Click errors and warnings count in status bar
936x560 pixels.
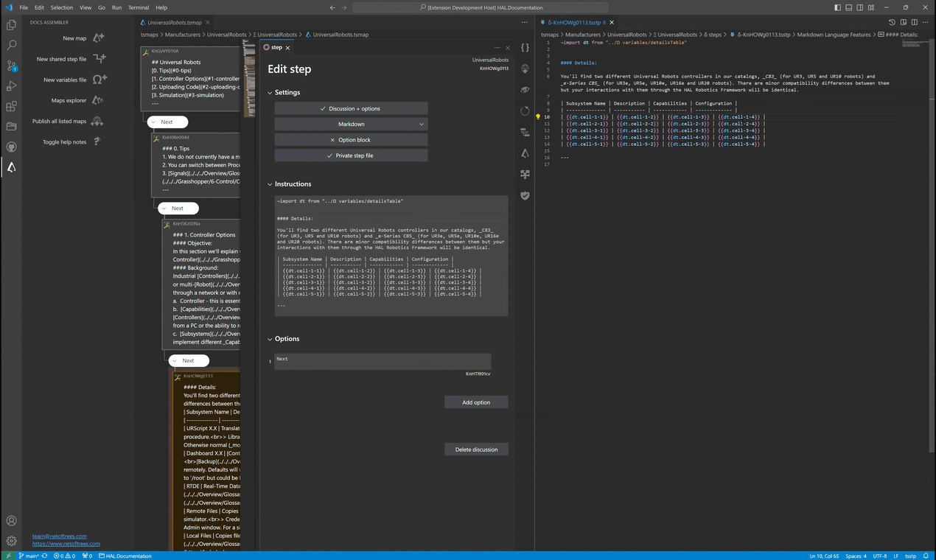click(x=65, y=556)
